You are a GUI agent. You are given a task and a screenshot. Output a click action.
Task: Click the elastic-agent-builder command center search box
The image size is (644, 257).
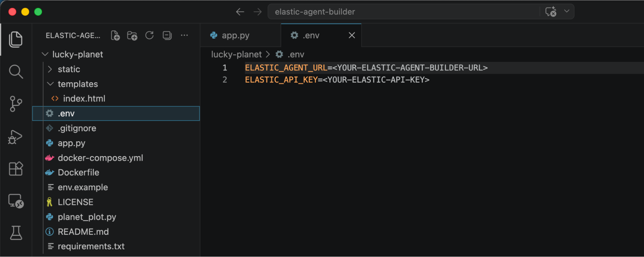(x=403, y=12)
